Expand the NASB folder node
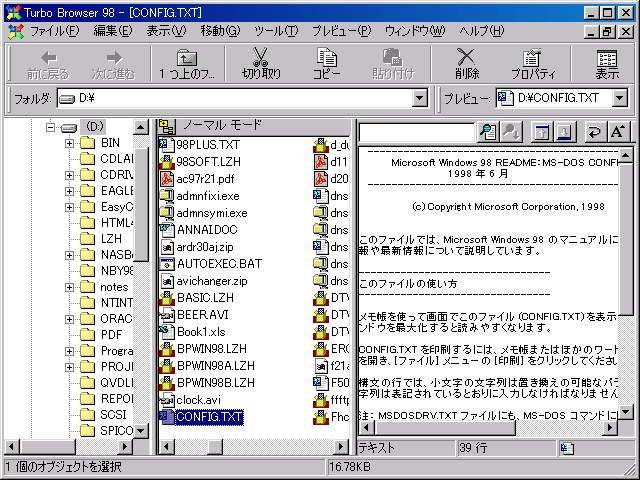 pyautogui.click(x=69, y=255)
